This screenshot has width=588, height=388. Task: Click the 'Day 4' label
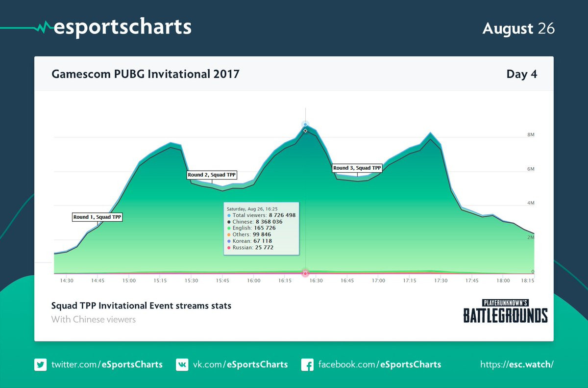[522, 74]
